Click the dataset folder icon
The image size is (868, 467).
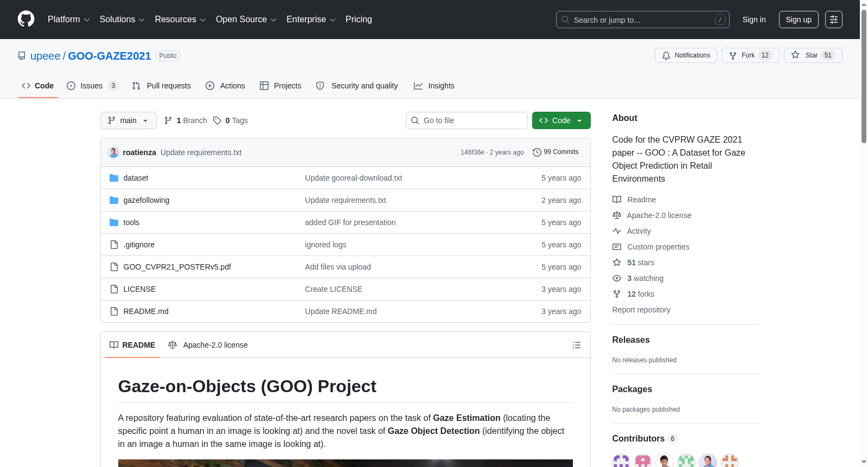(x=114, y=178)
